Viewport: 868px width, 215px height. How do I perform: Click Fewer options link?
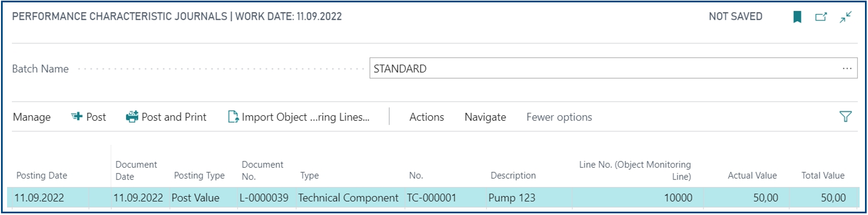(x=559, y=117)
